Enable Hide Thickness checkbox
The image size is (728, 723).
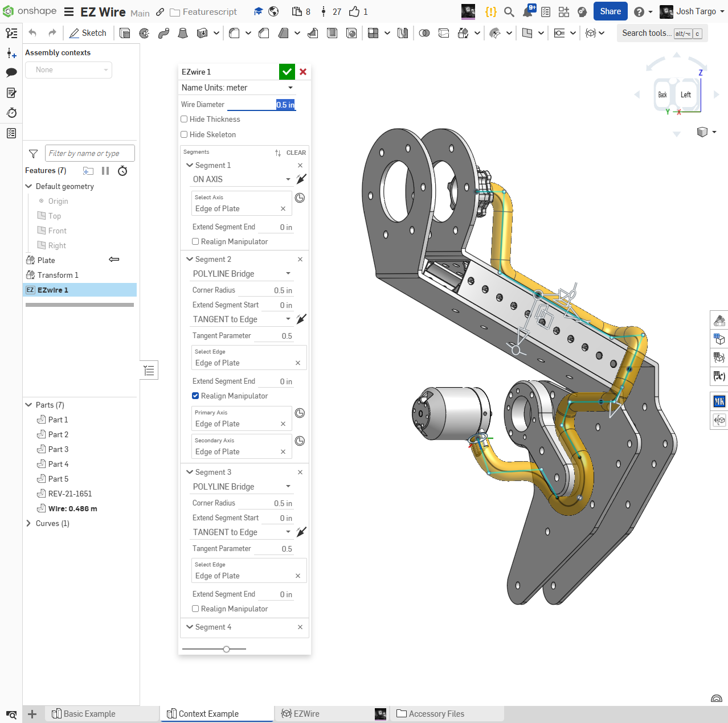(x=184, y=119)
